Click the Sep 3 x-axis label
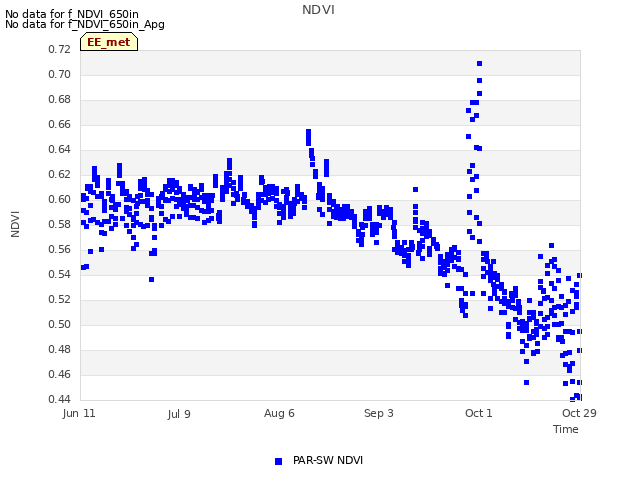This screenshot has height=480, width=640. click(379, 413)
